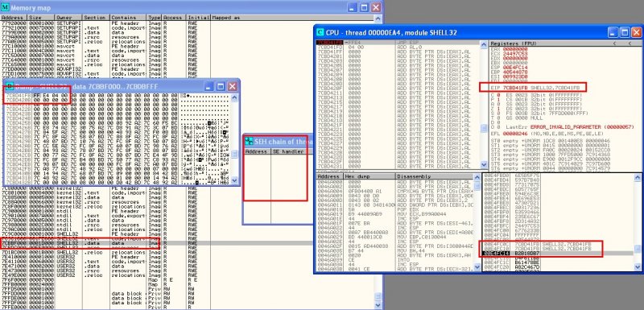This screenshot has height=310, width=644.
Task: Select the EBP register value
Action: click(516, 71)
